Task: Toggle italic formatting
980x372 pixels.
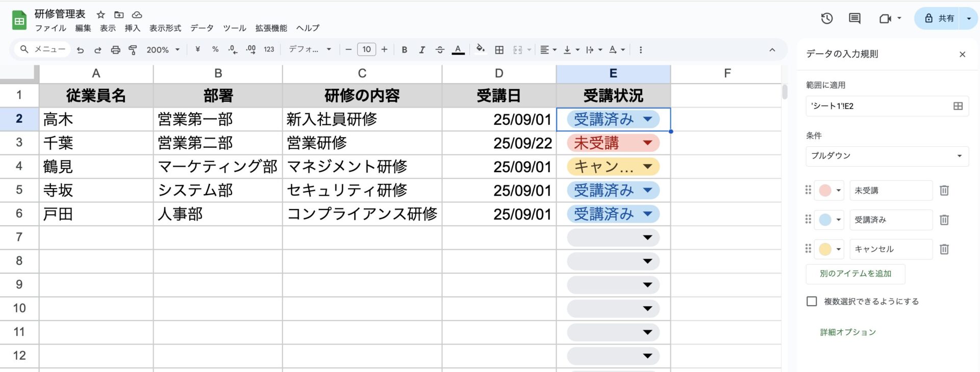Action: tap(421, 50)
